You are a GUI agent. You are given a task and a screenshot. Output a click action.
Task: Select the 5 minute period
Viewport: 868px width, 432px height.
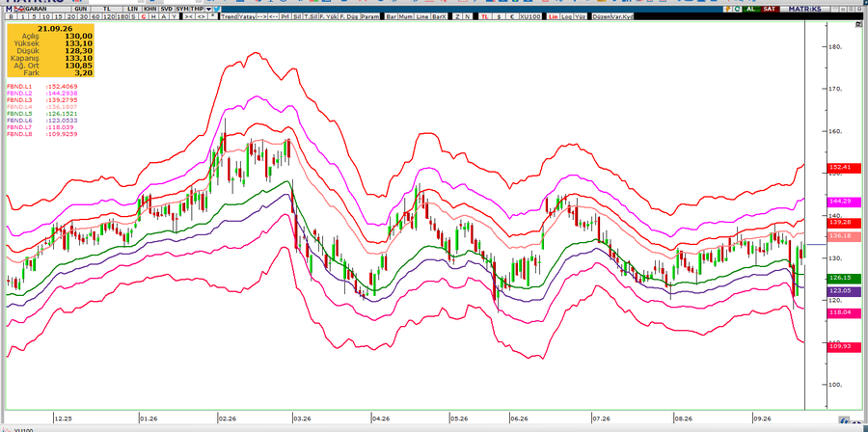[34, 16]
